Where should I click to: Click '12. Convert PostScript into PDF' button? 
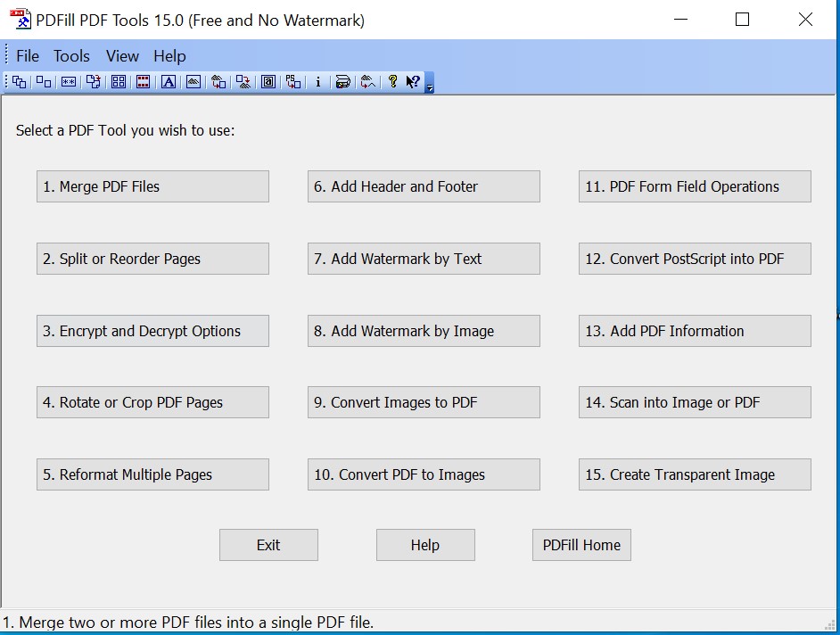(695, 259)
